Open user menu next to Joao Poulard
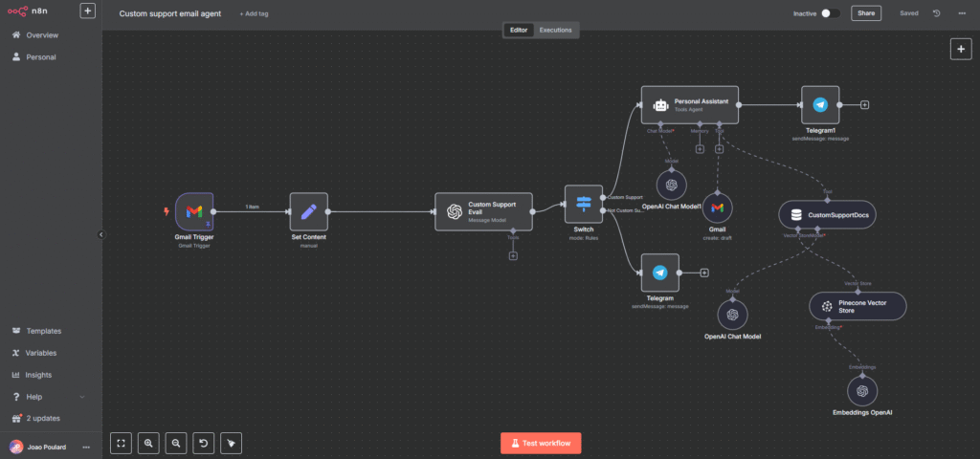This screenshot has width=980, height=459. point(86,447)
